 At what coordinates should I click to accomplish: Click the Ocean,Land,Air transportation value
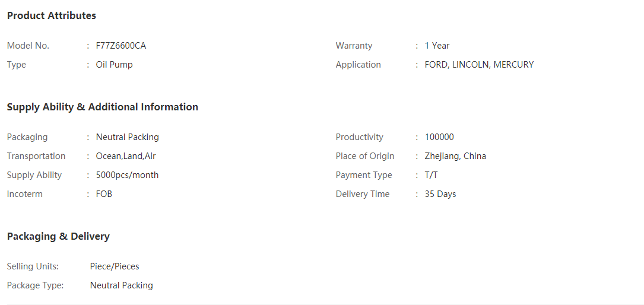(126, 156)
